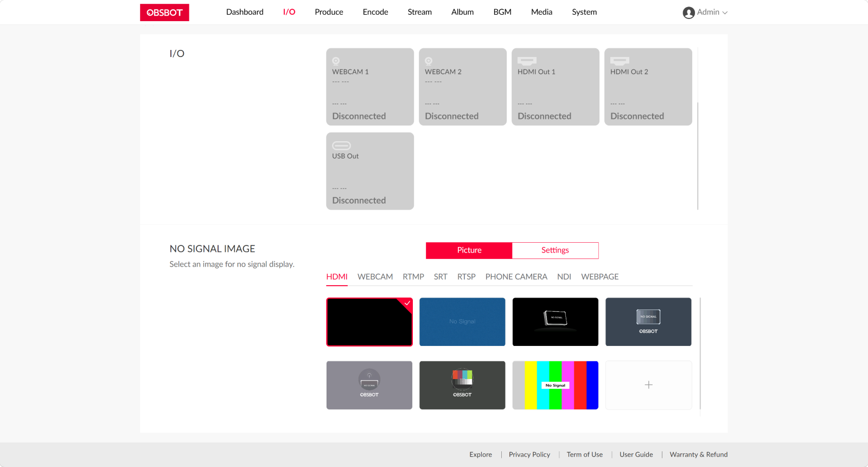The width and height of the screenshot is (868, 467).
Task: Select the color bars No Signal image
Action: (556, 385)
